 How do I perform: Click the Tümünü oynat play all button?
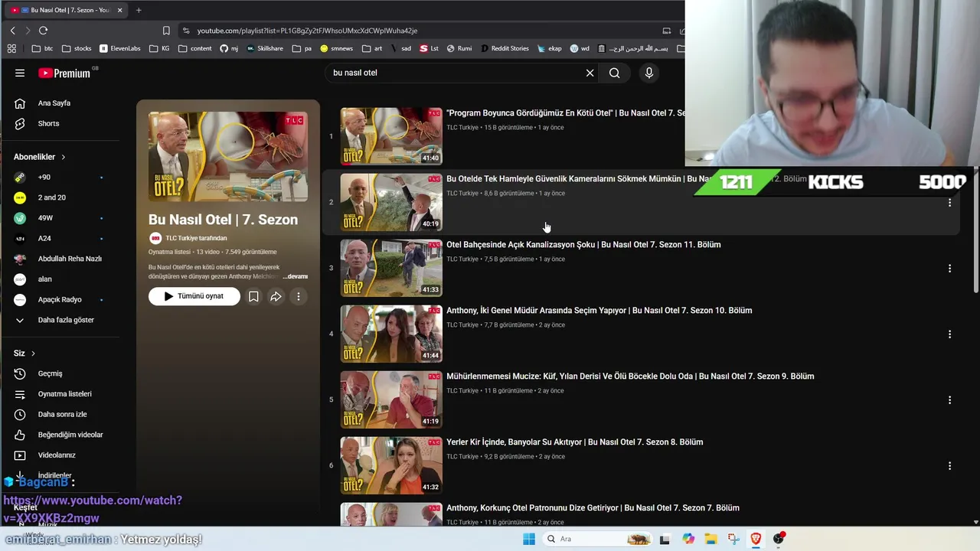tap(194, 296)
